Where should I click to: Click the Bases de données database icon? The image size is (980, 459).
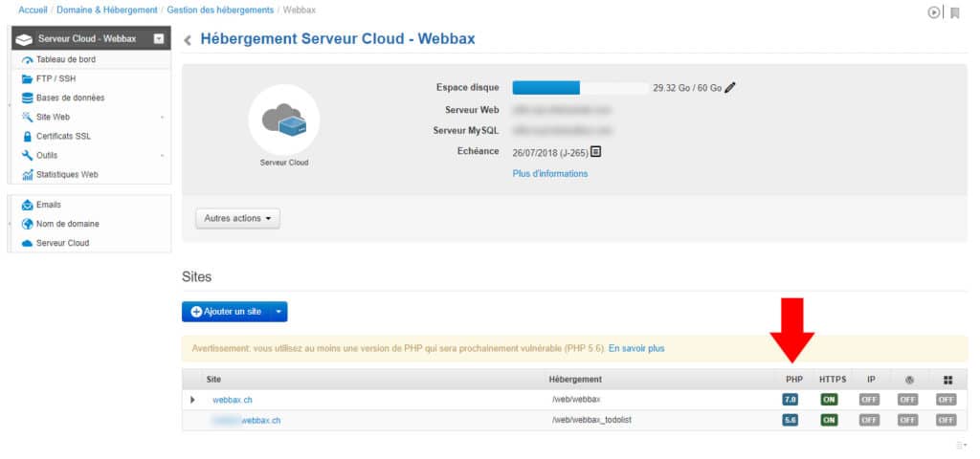click(27, 98)
